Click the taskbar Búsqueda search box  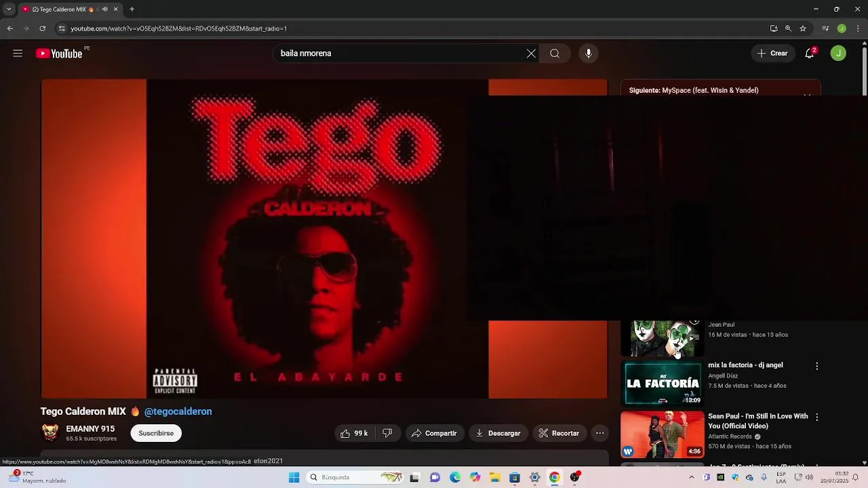[356, 478]
